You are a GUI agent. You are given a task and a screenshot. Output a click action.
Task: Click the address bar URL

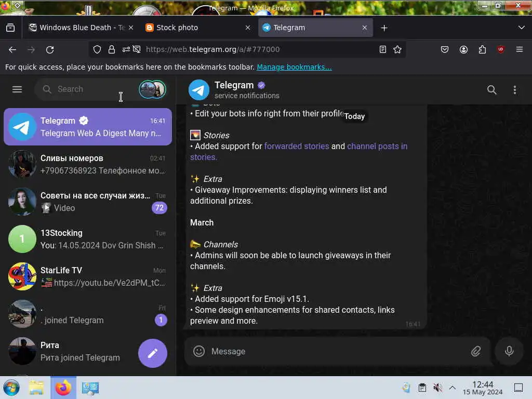tap(212, 49)
